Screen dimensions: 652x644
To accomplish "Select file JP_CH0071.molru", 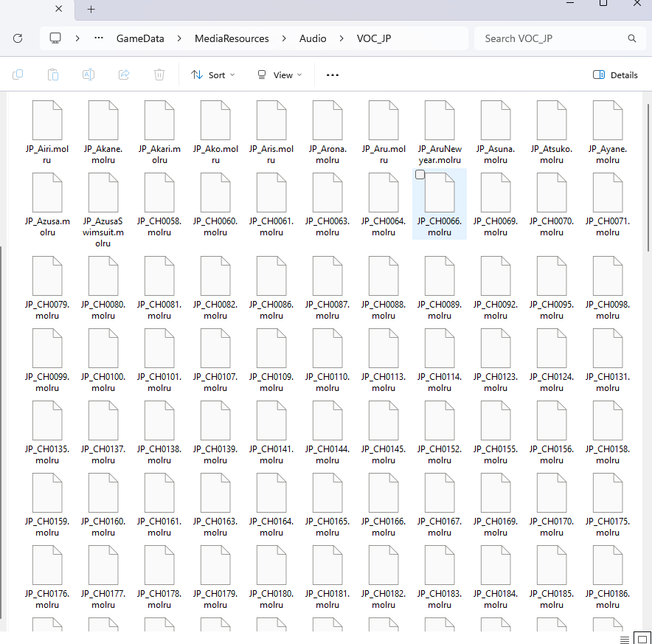I will point(608,204).
